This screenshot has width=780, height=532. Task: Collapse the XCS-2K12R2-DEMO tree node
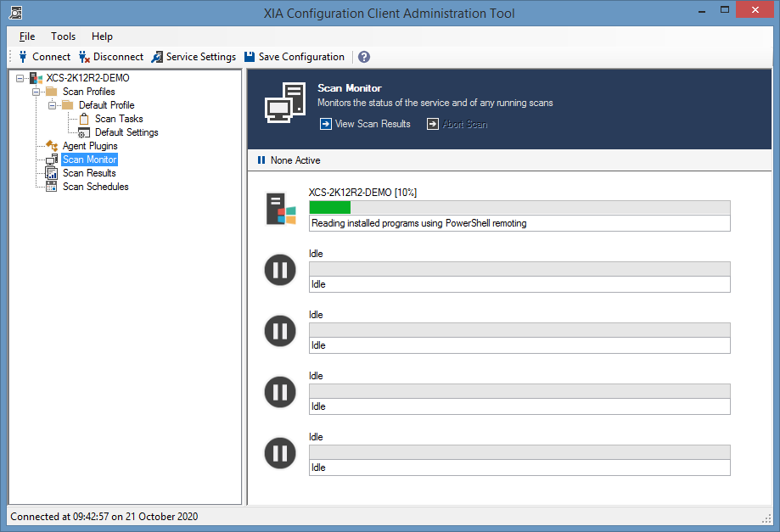pyautogui.click(x=20, y=78)
